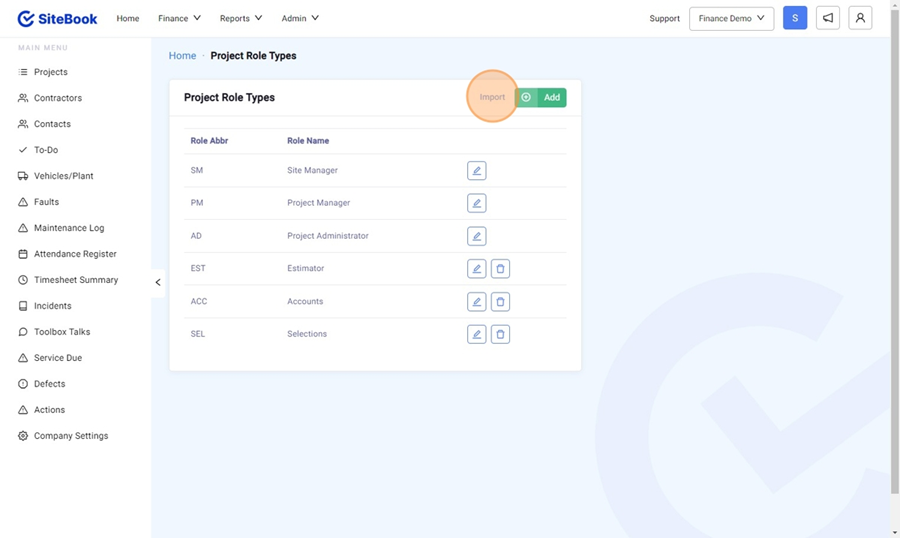Edit the Project Manager role
This screenshot has height=538, width=900.
(x=476, y=203)
